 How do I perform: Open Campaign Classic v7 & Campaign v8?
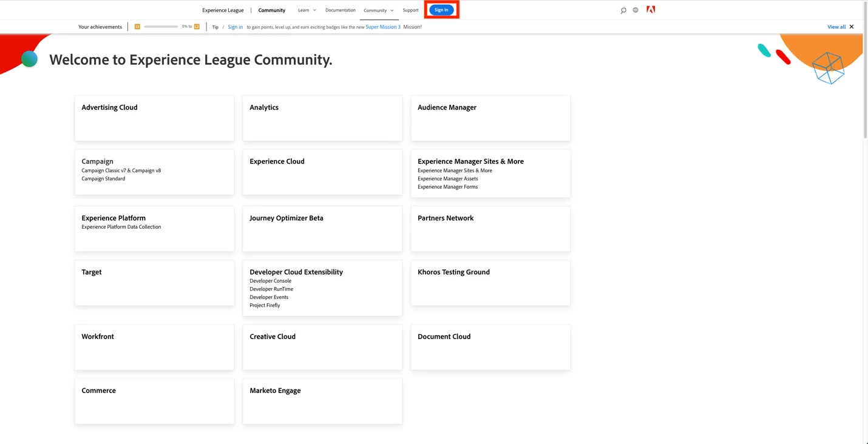[x=121, y=170]
